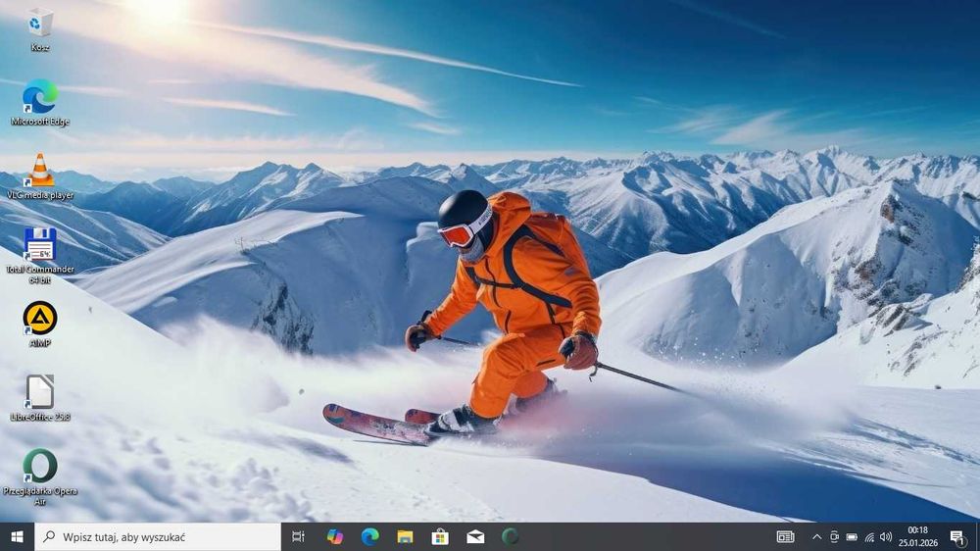Open the Wi-Fi network flyout
Viewport: 980px width, 551px height.
coord(869,536)
